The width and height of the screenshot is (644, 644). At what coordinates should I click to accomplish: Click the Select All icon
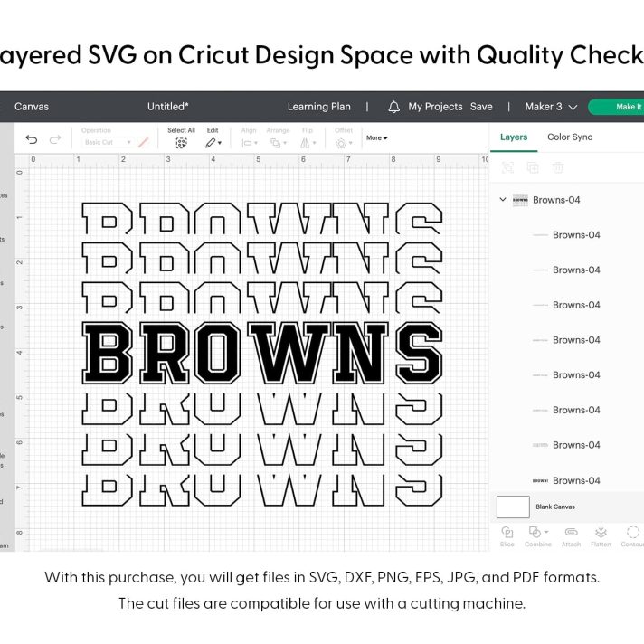point(181,143)
